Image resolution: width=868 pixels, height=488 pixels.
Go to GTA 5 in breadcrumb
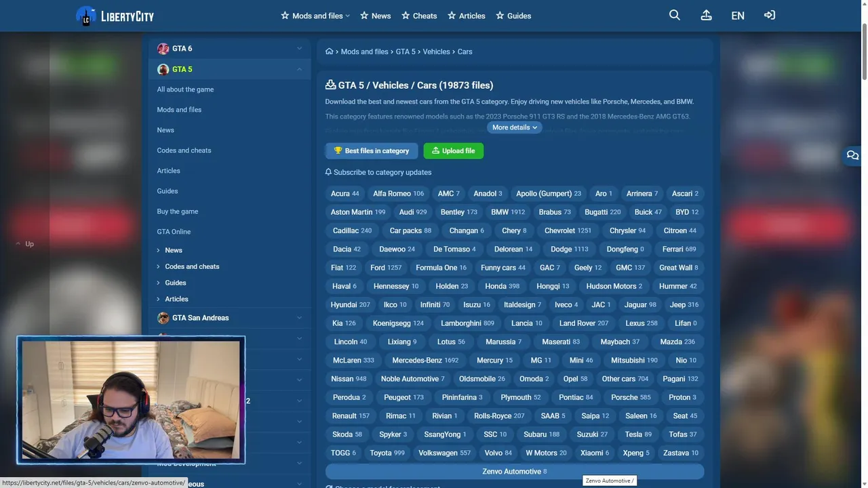[x=406, y=52]
